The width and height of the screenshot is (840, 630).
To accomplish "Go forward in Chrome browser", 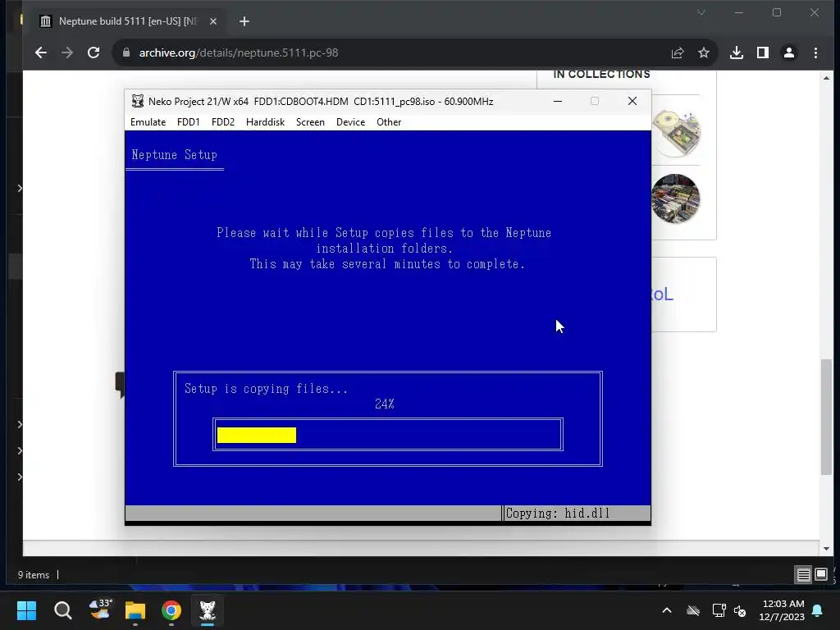I will (x=67, y=52).
